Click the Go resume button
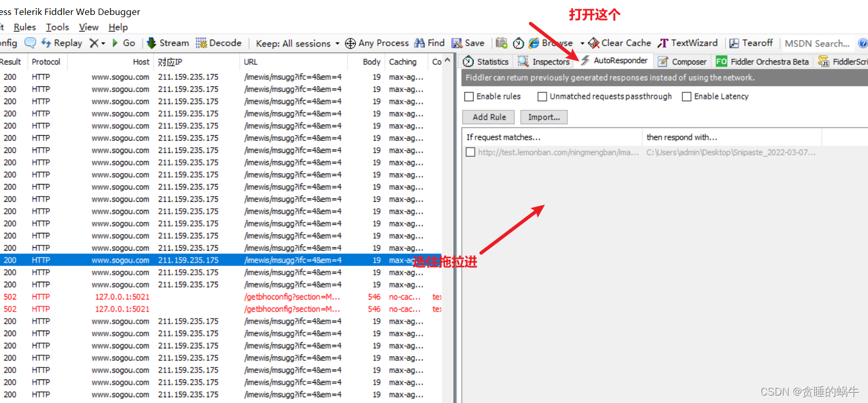This screenshot has width=868, height=403. (124, 43)
